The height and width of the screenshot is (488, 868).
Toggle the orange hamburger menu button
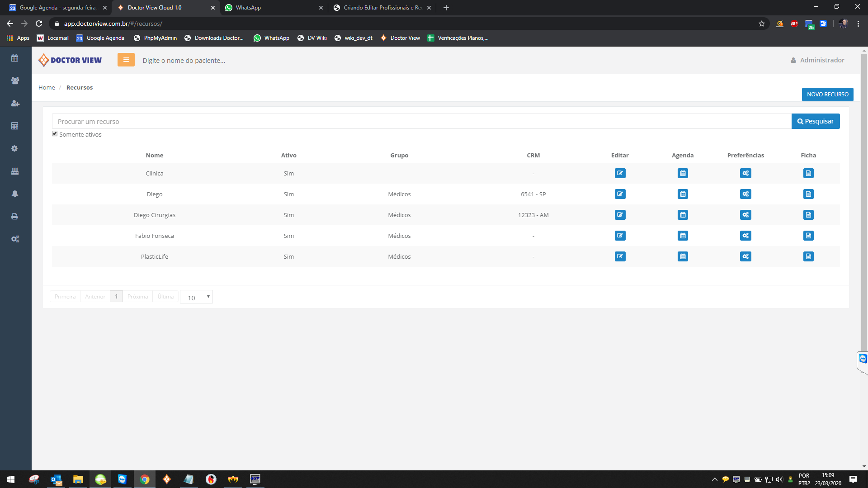tap(126, 60)
